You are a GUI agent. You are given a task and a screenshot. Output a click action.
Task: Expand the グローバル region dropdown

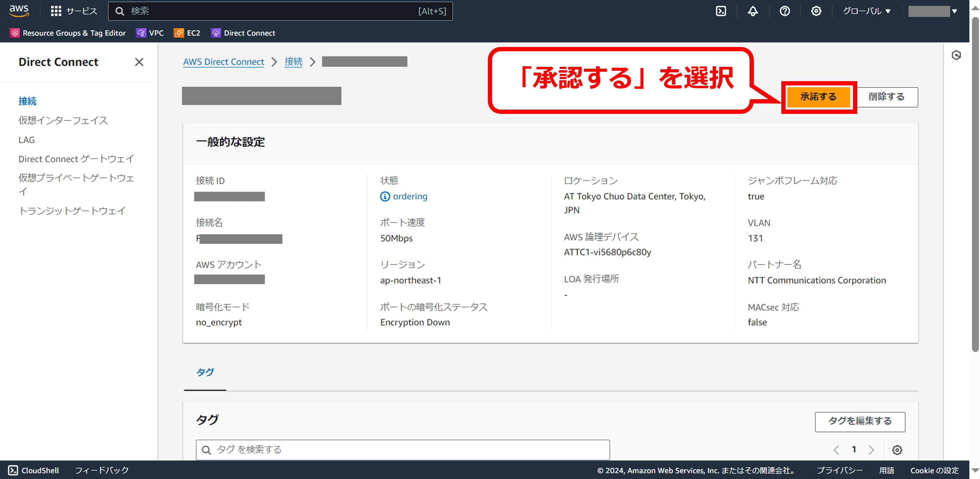pos(866,11)
